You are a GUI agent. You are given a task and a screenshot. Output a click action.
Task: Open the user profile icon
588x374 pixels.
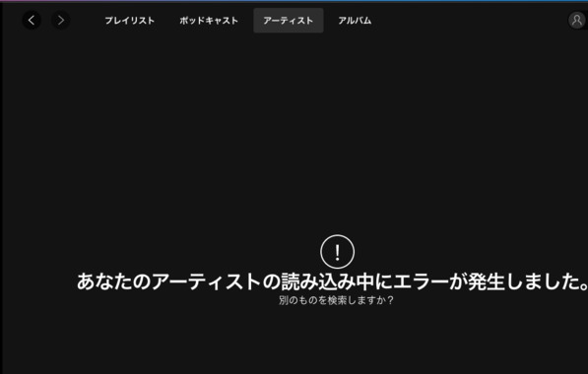tap(577, 21)
